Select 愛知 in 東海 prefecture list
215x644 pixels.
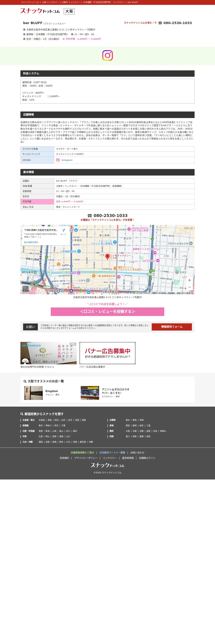[128, 425]
